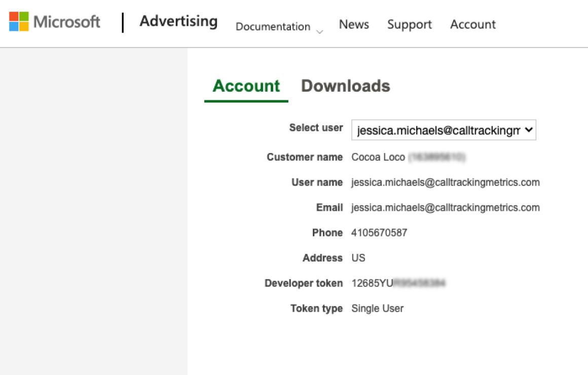Open the Select user dropdown
Image resolution: width=588 pixels, height=375 pixels.
444,130
